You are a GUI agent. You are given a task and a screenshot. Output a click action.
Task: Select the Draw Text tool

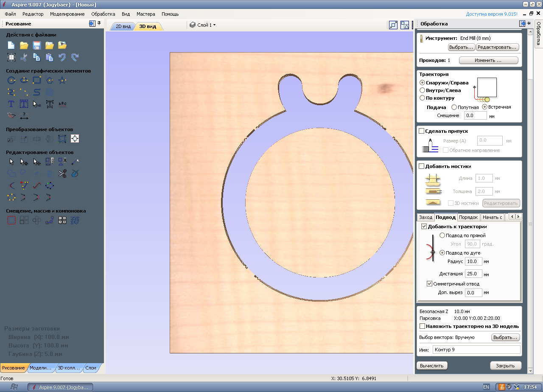click(x=11, y=104)
